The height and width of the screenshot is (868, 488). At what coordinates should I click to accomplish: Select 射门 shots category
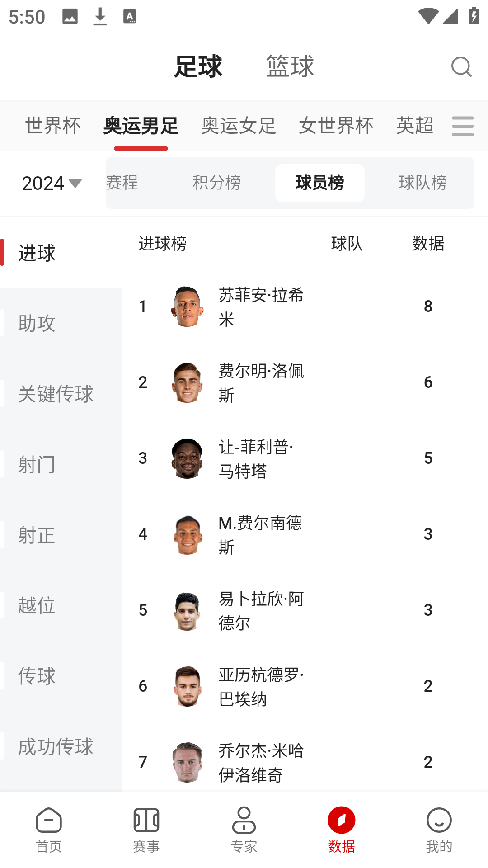point(37,464)
